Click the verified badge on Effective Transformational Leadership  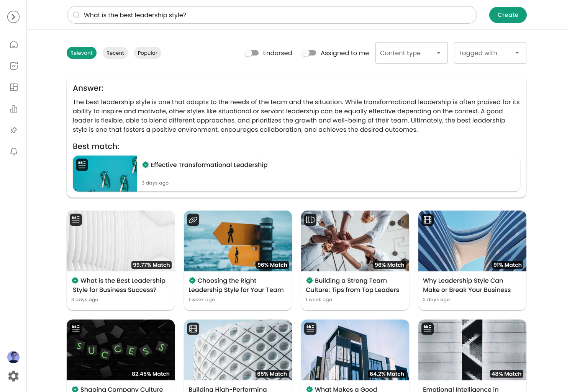[x=146, y=165]
